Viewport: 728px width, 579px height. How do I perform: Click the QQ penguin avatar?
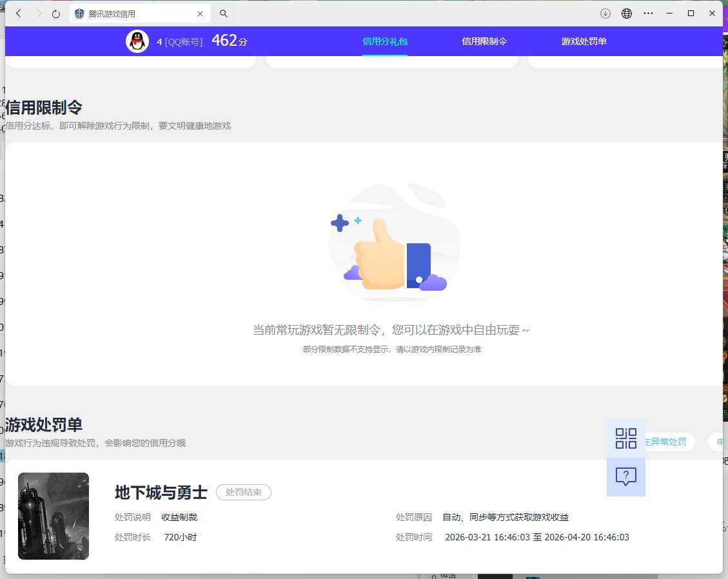click(x=137, y=41)
